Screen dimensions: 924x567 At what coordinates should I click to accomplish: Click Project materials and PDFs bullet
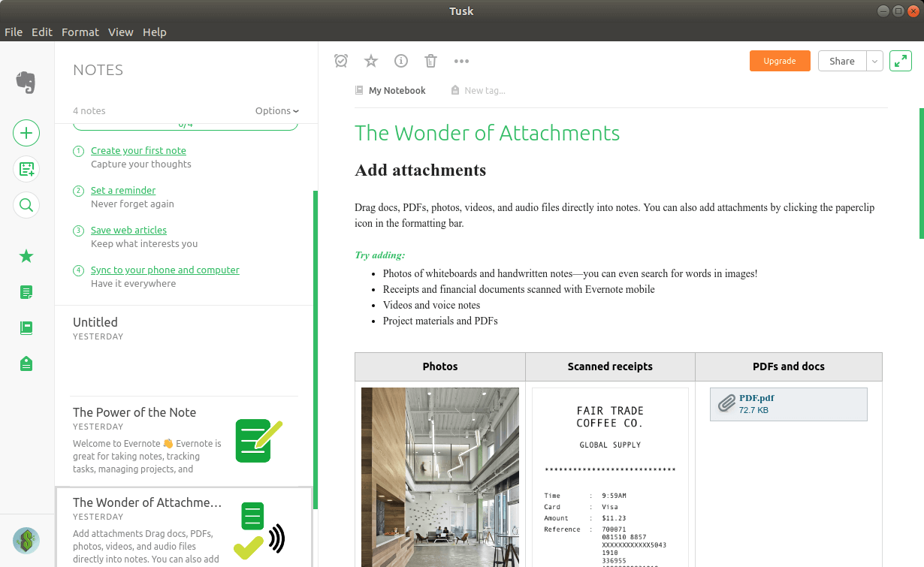click(x=440, y=321)
